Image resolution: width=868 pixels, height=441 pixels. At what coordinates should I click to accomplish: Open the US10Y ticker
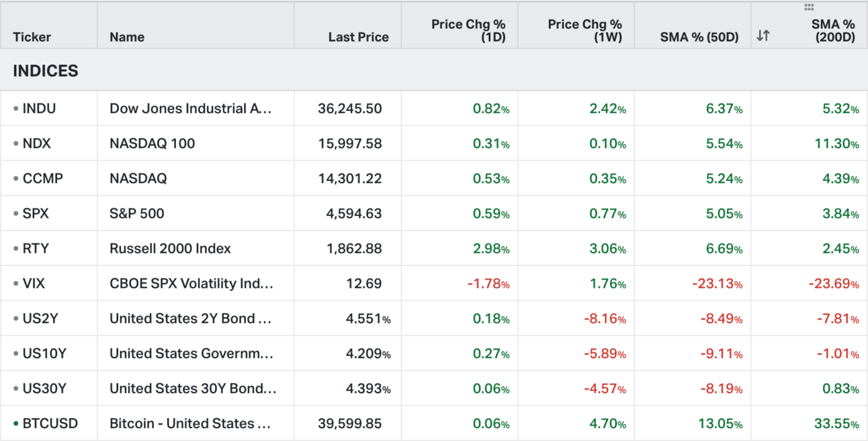(x=44, y=353)
